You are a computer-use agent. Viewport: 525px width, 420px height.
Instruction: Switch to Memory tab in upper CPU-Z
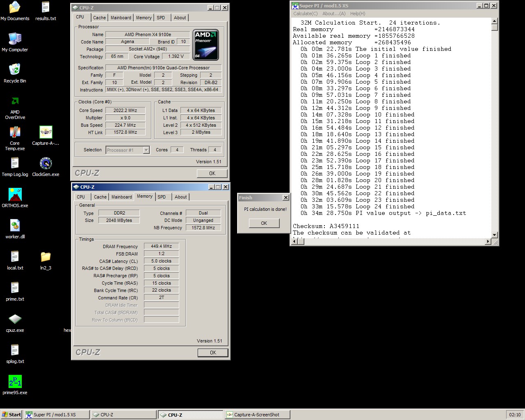tap(144, 18)
